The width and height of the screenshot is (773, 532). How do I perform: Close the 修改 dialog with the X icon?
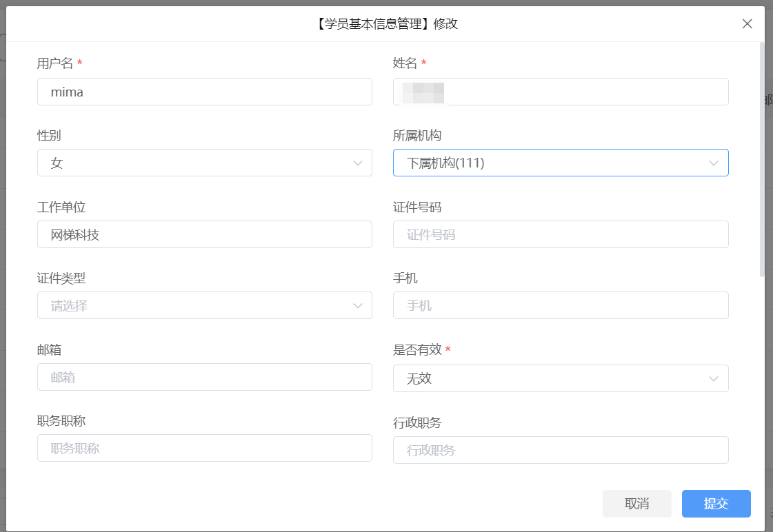click(x=747, y=23)
